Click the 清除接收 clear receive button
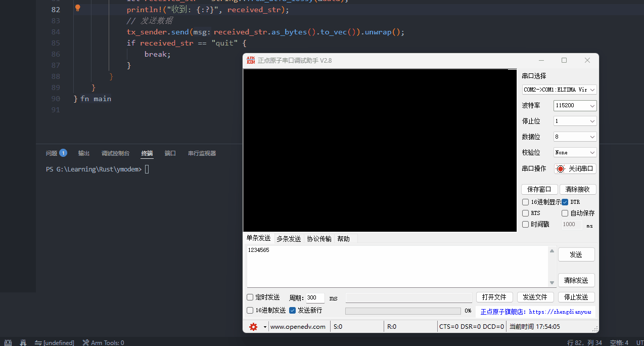Screen dimensions: 644x346 578,189
